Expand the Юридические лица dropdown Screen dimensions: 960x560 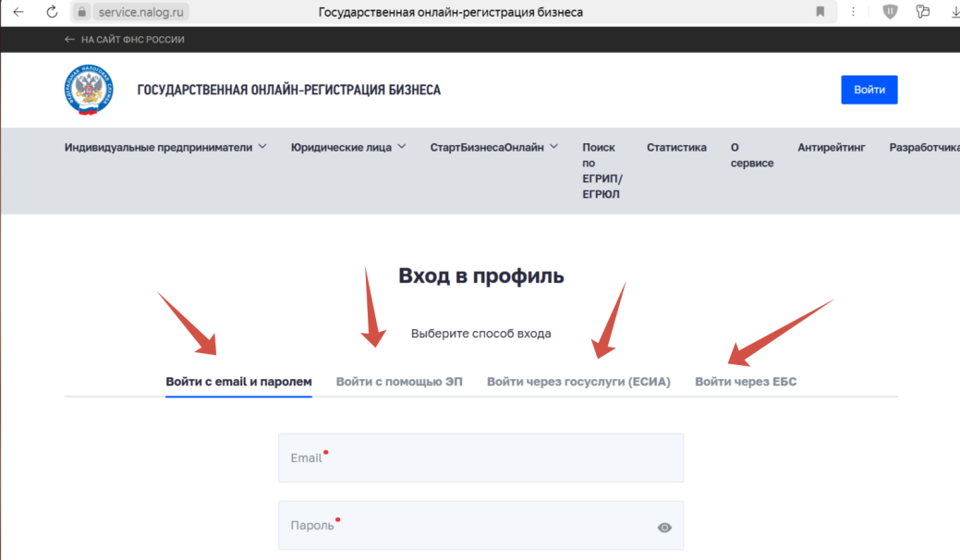point(347,147)
